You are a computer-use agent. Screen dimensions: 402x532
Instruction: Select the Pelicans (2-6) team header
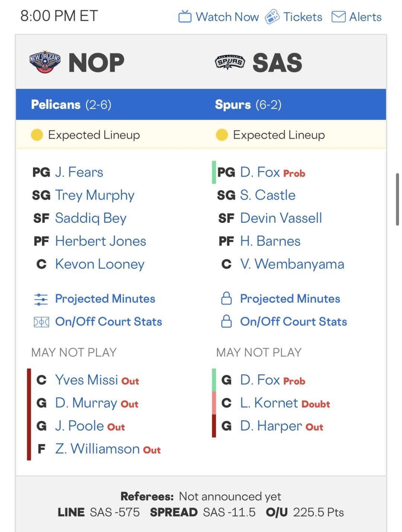tap(71, 105)
